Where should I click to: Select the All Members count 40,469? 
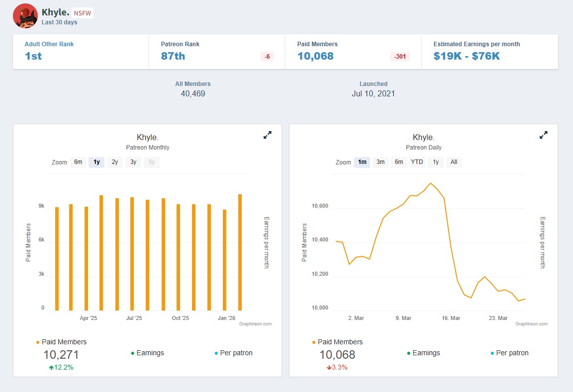click(x=193, y=93)
